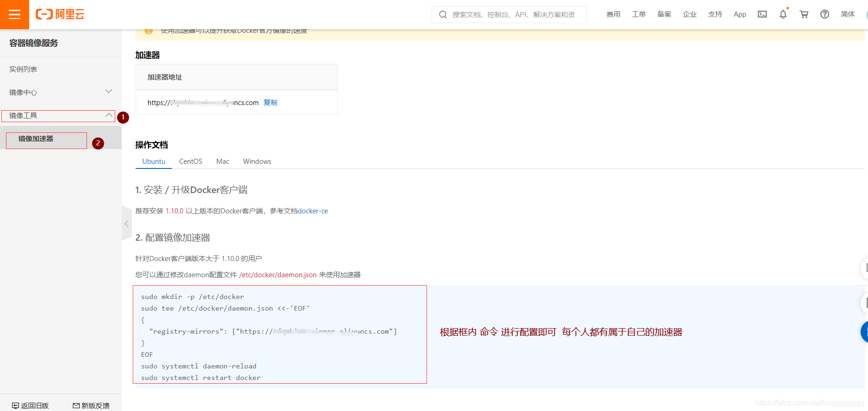The width and height of the screenshot is (868, 411).
Task: Click the 加速器地址 header cell
Action: (236, 77)
